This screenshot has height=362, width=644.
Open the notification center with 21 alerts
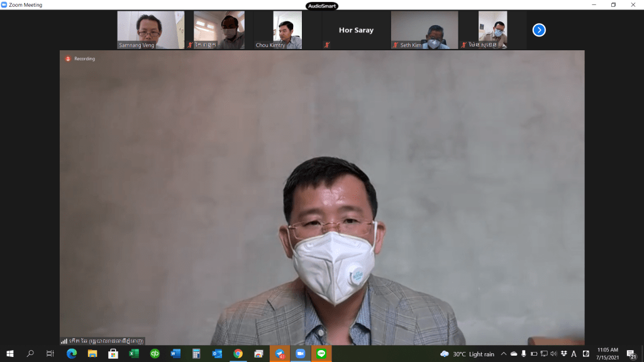click(x=631, y=354)
